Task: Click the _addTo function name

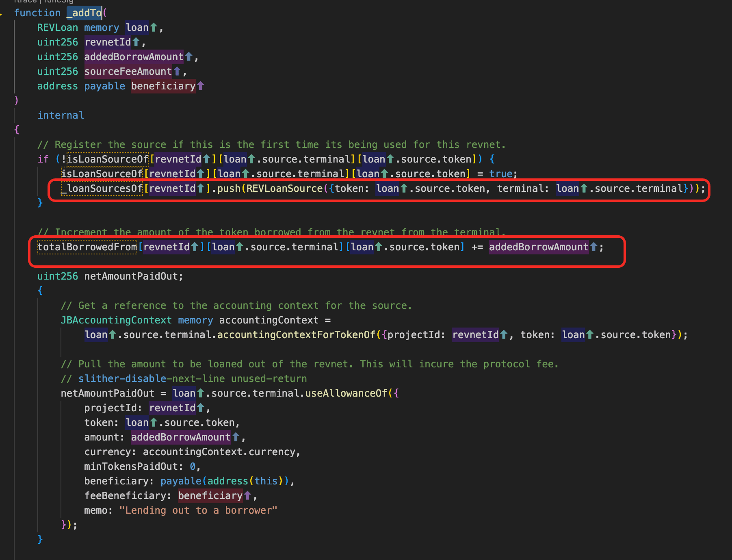Action: click(x=84, y=13)
